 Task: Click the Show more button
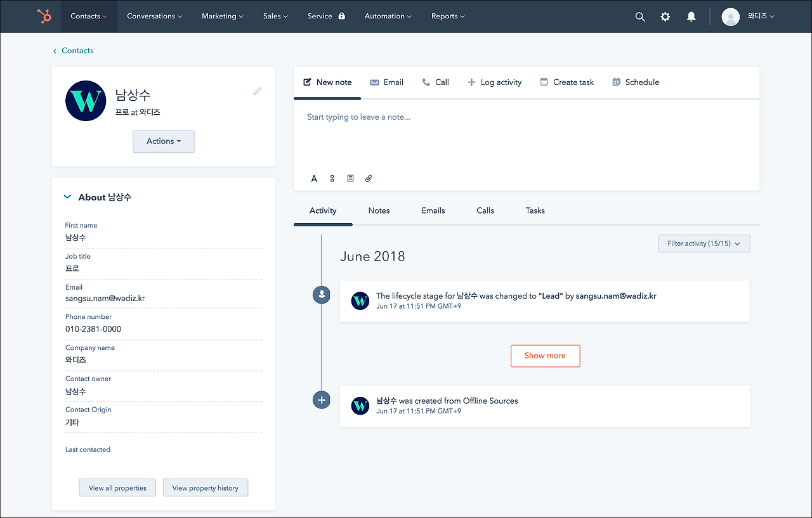pyautogui.click(x=546, y=356)
